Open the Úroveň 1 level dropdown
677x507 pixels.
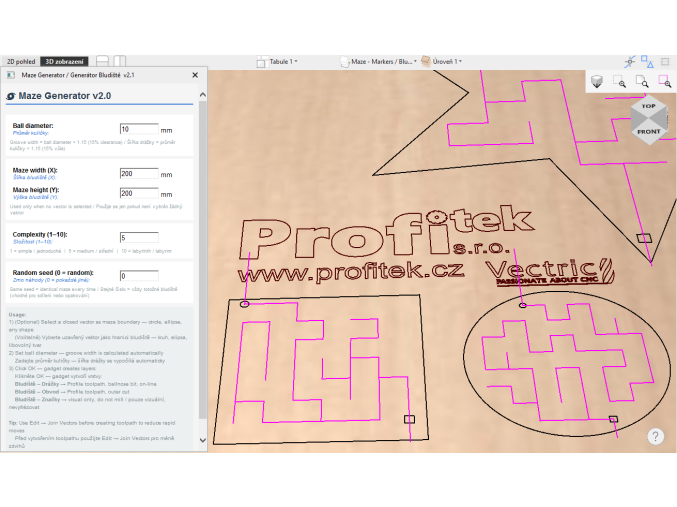[x=447, y=62]
